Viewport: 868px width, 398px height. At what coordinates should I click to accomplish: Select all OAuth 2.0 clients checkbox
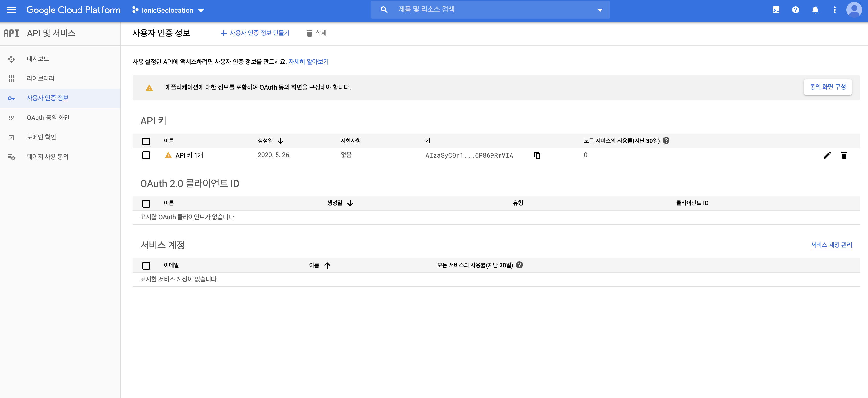(x=146, y=203)
